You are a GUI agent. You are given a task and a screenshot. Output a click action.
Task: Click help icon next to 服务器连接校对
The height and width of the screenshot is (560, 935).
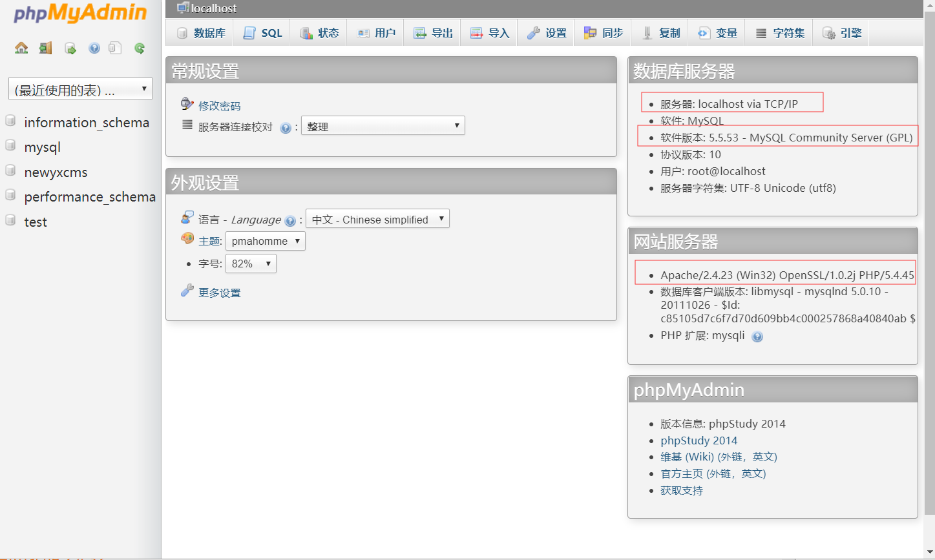click(286, 128)
